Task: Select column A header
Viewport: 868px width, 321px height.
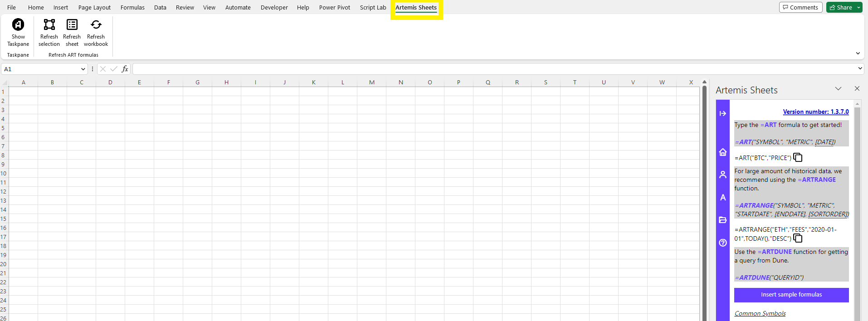Action: click(x=24, y=83)
